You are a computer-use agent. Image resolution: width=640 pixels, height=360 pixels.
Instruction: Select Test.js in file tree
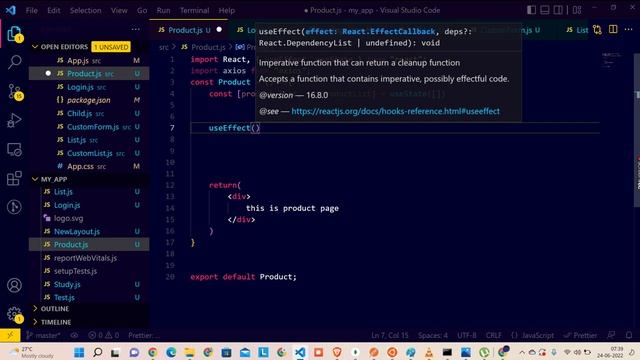click(x=89, y=298)
